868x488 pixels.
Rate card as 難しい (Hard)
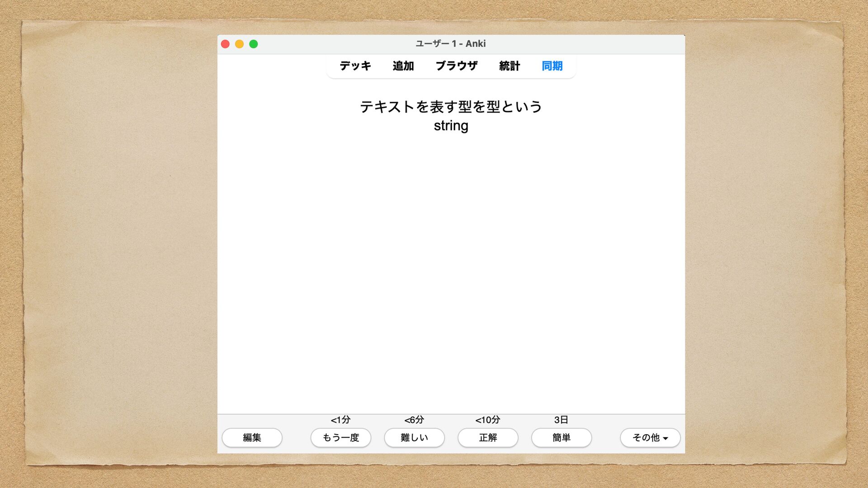(414, 437)
